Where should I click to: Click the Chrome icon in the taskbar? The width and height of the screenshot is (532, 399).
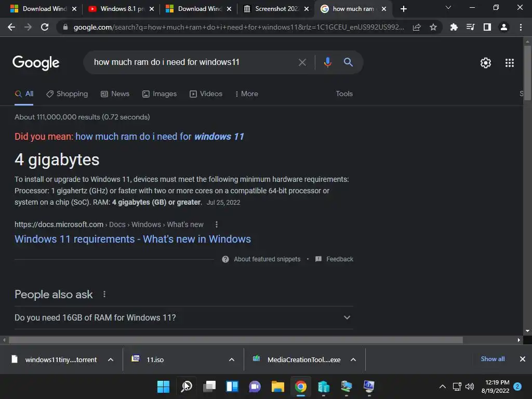[301, 387]
